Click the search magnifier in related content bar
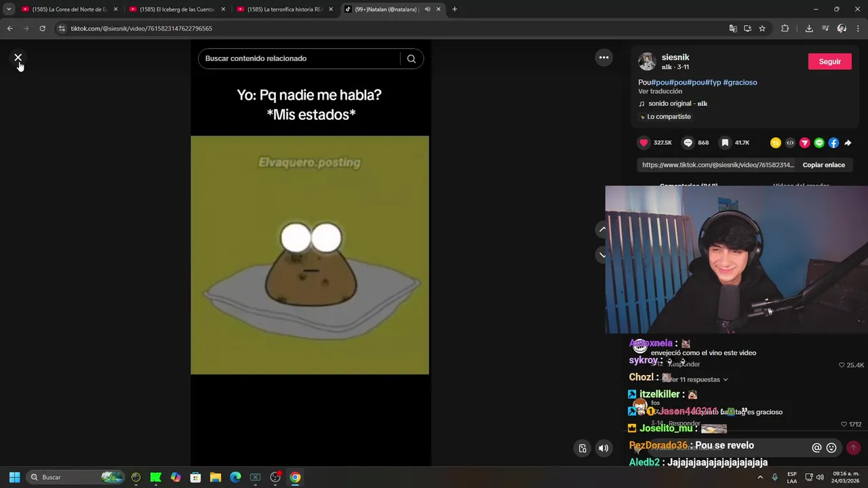 coord(411,58)
